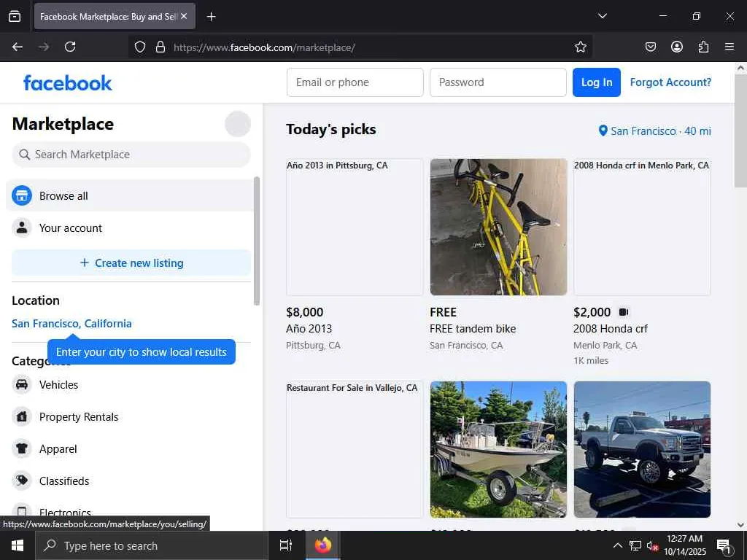Click the muted speaker volume icon
Image resolution: width=747 pixels, height=560 pixels.
[x=652, y=545]
